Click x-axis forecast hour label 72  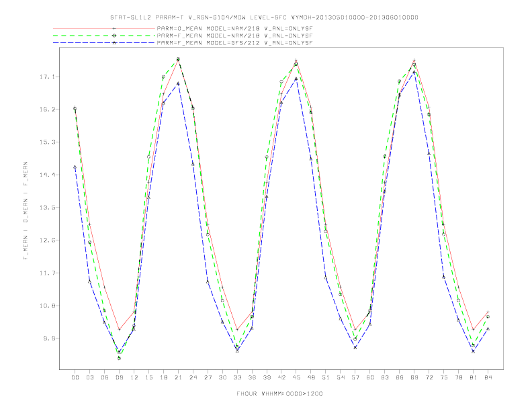click(429, 377)
